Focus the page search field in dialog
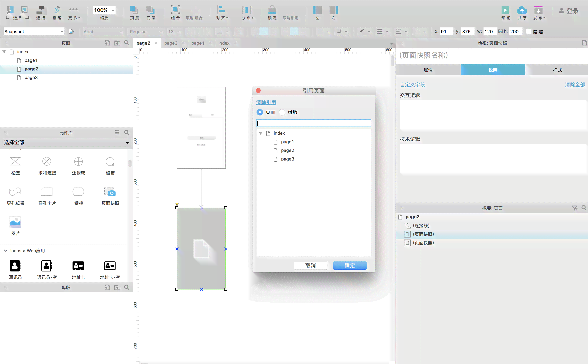 [x=313, y=123]
